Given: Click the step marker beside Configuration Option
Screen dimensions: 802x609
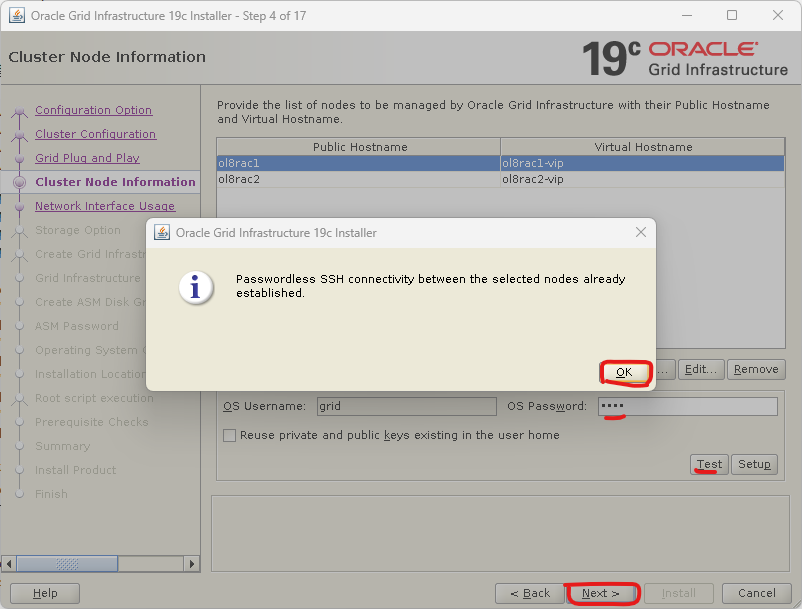Looking at the screenshot, I should 19,110.
